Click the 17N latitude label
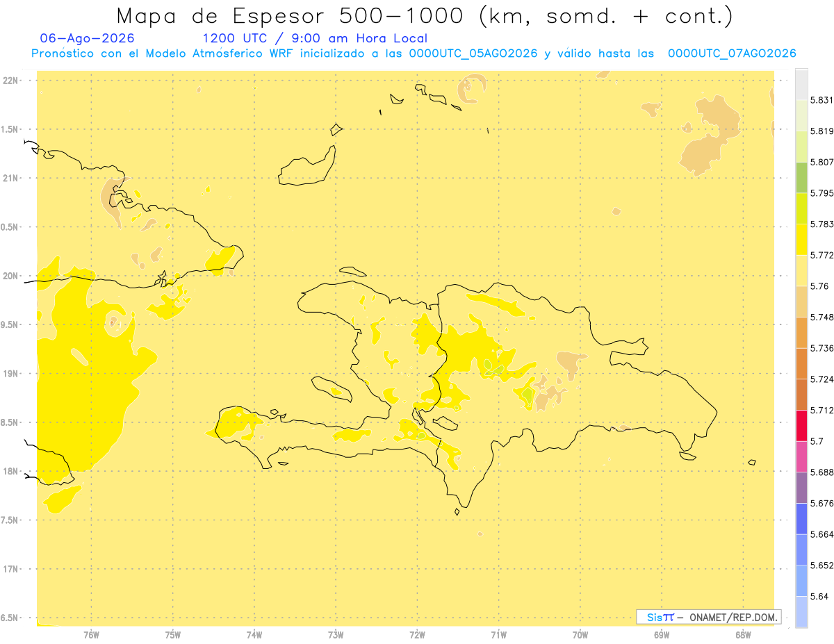This screenshot has width=834, height=644. (x=12, y=569)
